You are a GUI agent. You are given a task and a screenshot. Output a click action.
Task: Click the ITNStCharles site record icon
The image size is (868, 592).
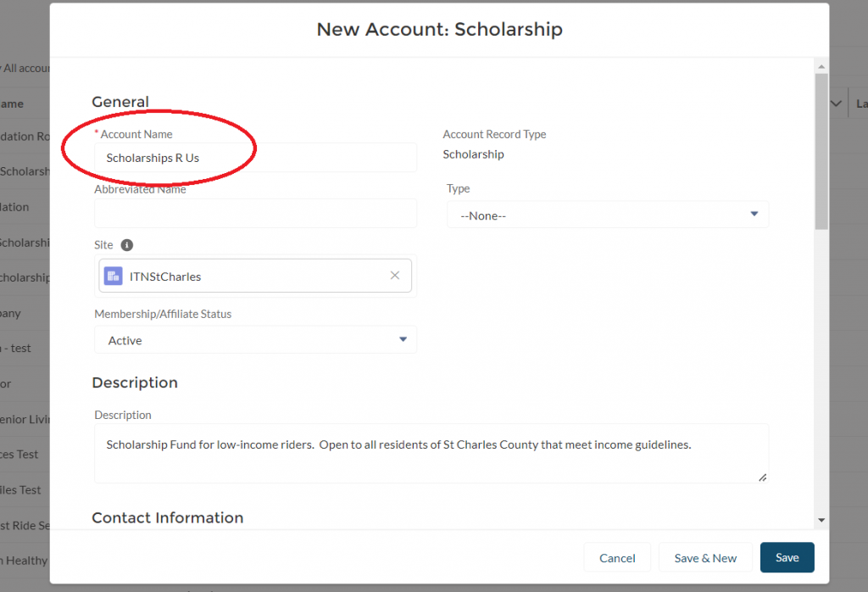(113, 276)
